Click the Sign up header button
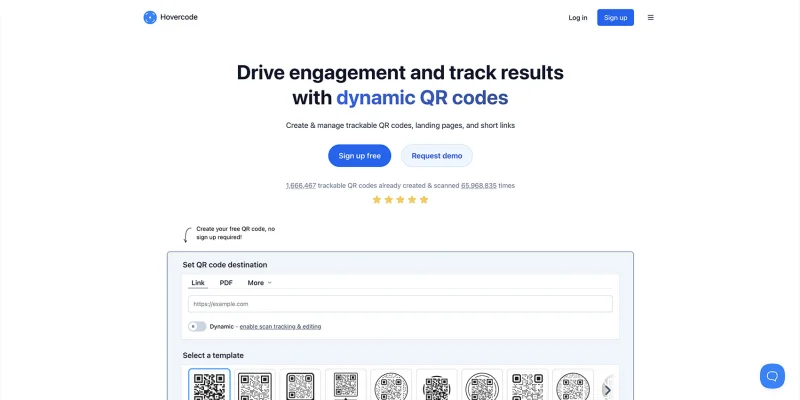 click(615, 17)
